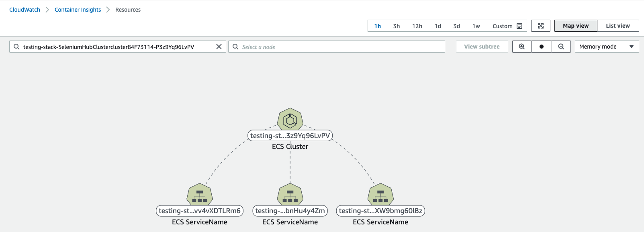Switch to Map view
Screen dimensions: 644x232
click(x=576, y=26)
